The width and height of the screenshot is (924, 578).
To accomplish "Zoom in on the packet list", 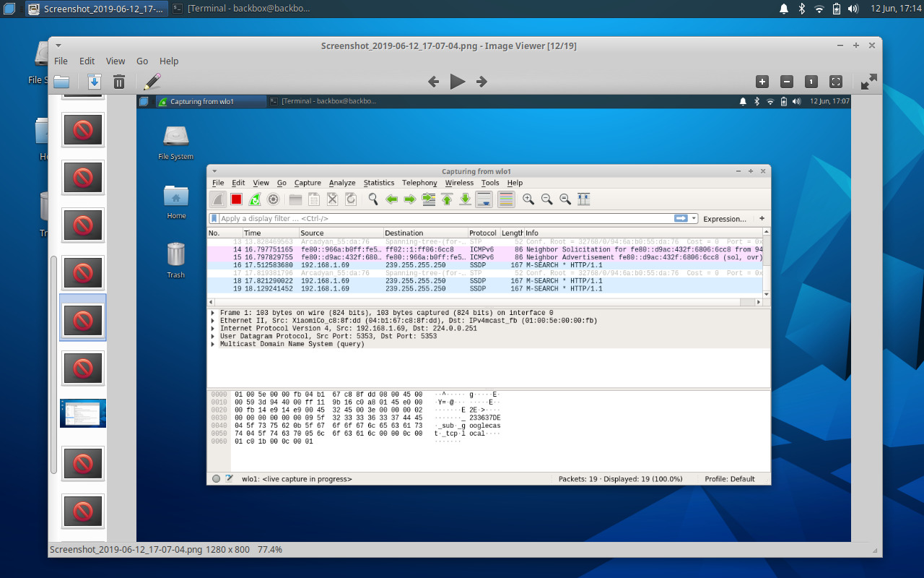I will pyautogui.click(x=528, y=199).
